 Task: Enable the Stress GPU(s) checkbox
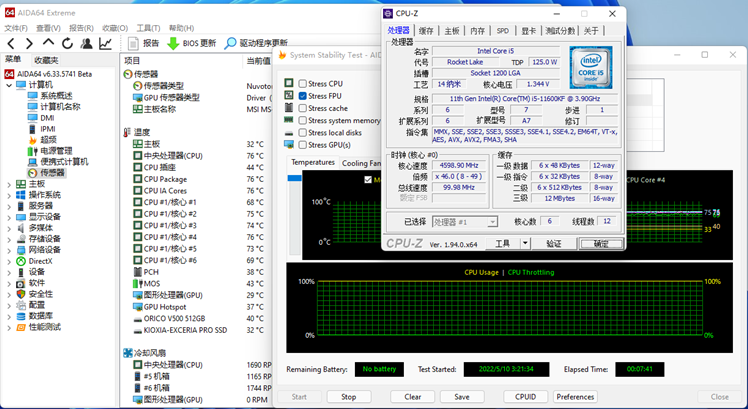[x=302, y=145]
